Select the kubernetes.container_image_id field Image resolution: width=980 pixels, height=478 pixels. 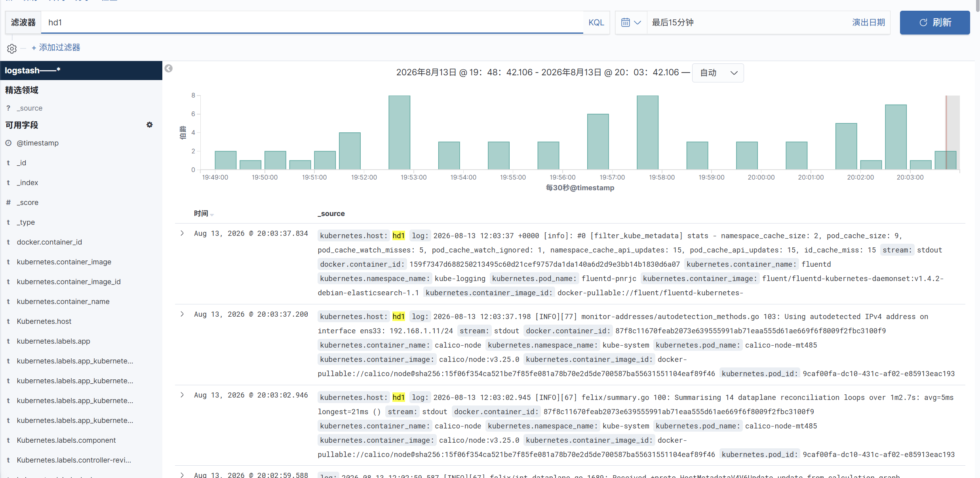pyautogui.click(x=69, y=282)
